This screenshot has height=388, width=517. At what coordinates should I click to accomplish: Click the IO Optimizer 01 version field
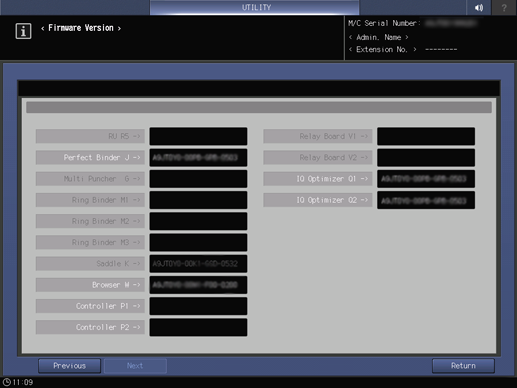coord(426,179)
